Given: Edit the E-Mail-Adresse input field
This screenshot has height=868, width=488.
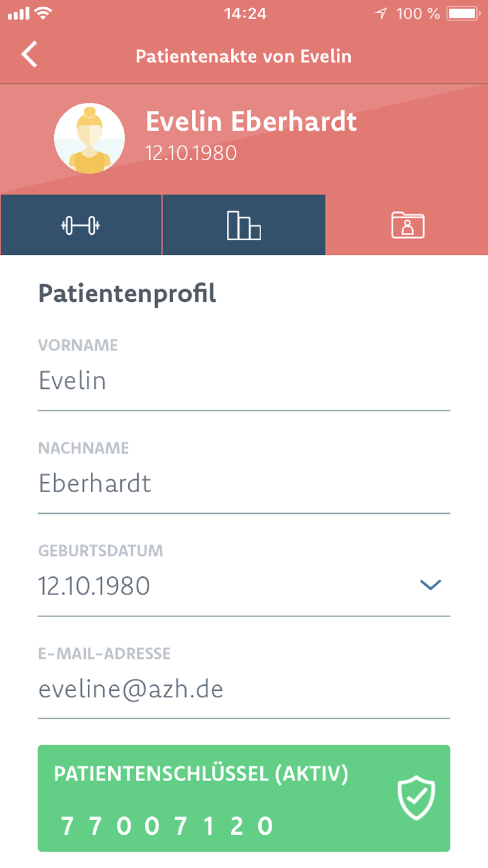Looking at the screenshot, I should point(243,689).
